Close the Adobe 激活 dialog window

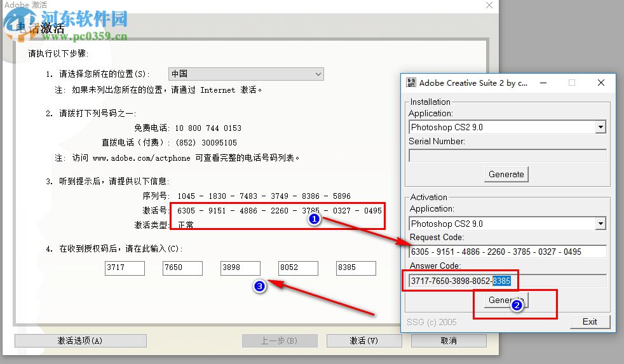[x=489, y=5]
